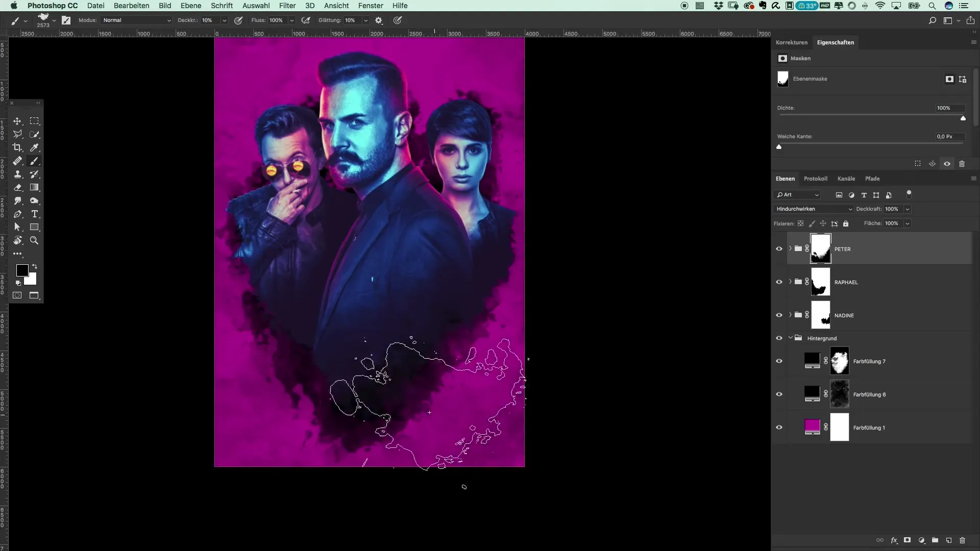Select the Rectangle shape tool
Viewport: 980px width, 551px height.
(34, 227)
